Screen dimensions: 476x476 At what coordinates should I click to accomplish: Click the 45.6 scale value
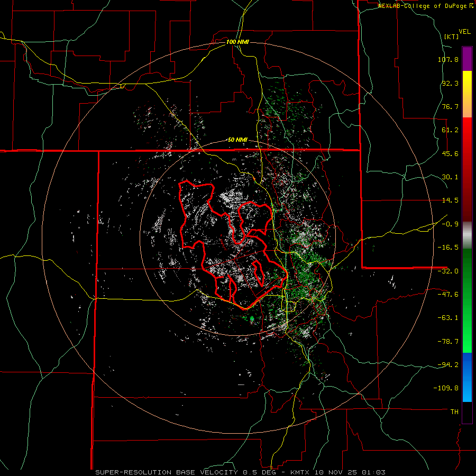point(450,153)
